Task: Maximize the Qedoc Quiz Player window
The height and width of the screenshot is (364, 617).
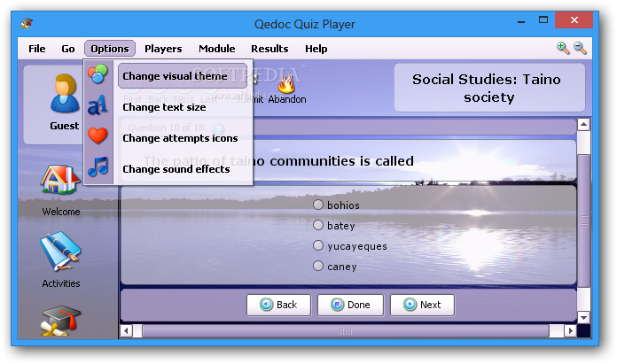Action: (543, 20)
